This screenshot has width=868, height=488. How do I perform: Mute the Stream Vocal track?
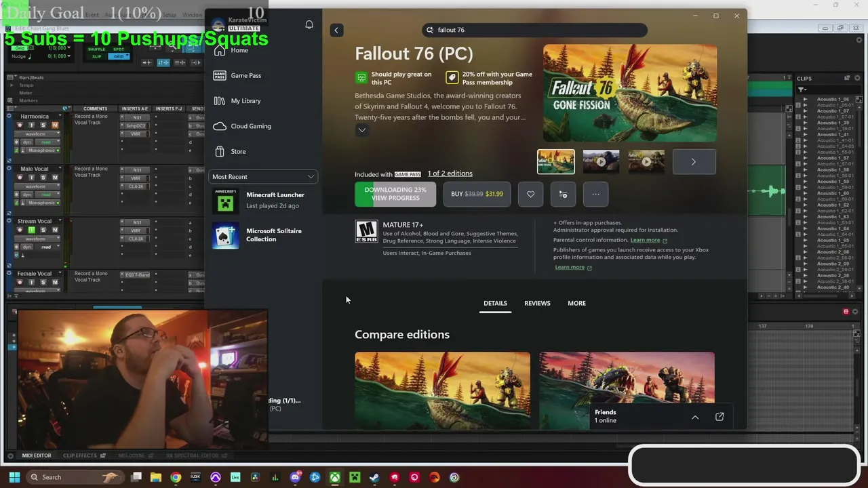55,230
